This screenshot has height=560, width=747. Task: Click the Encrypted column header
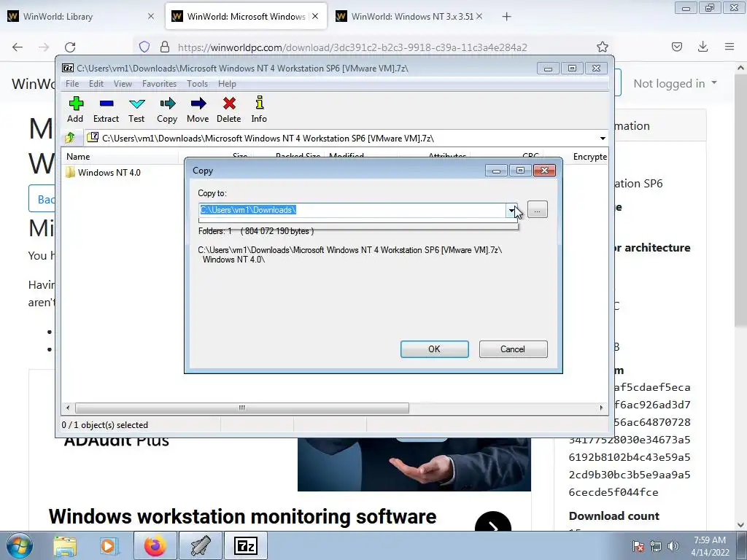589,157
